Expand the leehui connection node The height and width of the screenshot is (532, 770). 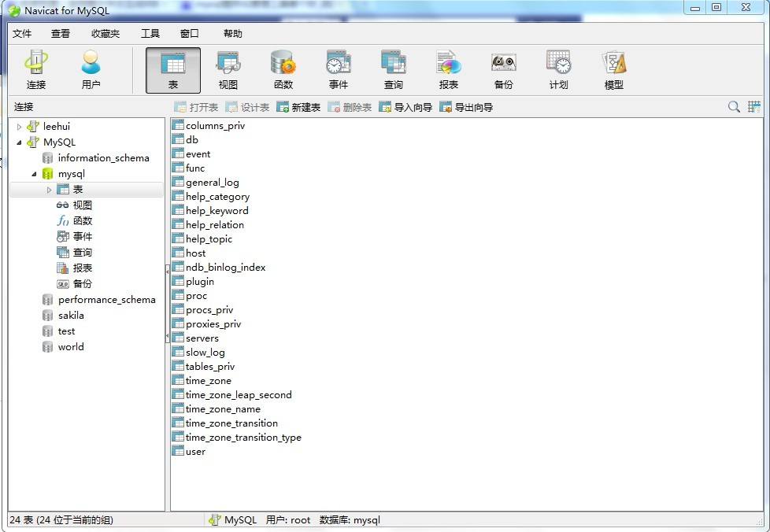point(19,127)
